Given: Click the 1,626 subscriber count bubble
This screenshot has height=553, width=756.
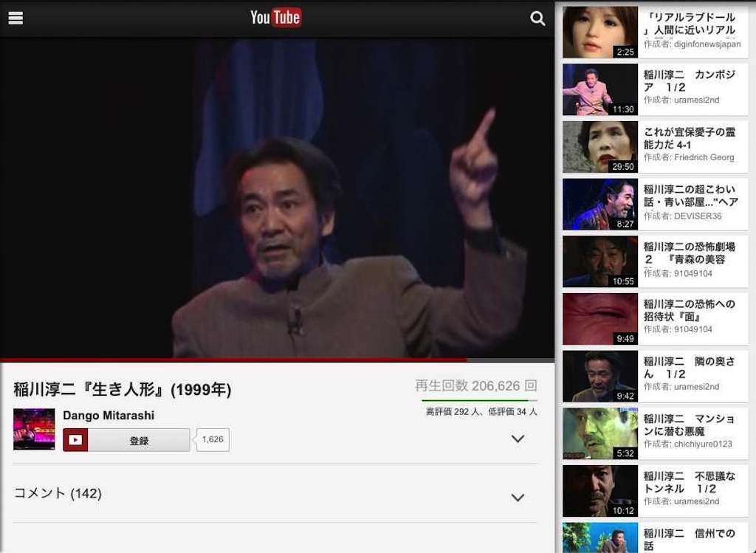Looking at the screenshot, I should click(213, 440).
